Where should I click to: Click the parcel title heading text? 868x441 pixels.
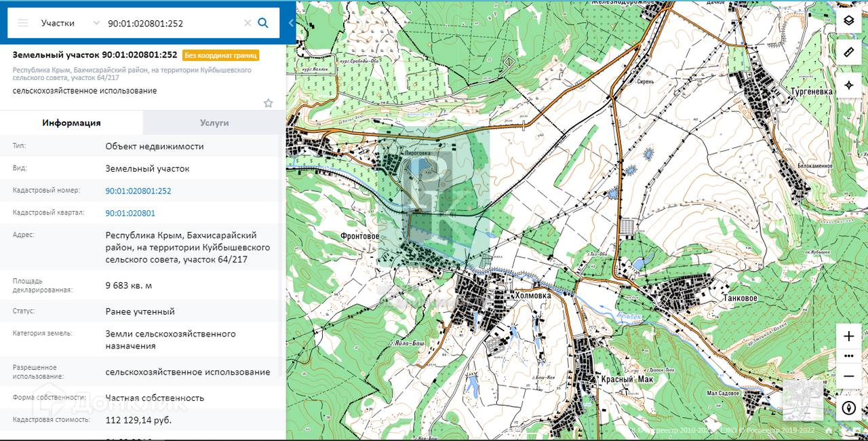pyautogui.click(x=95, y=55)
